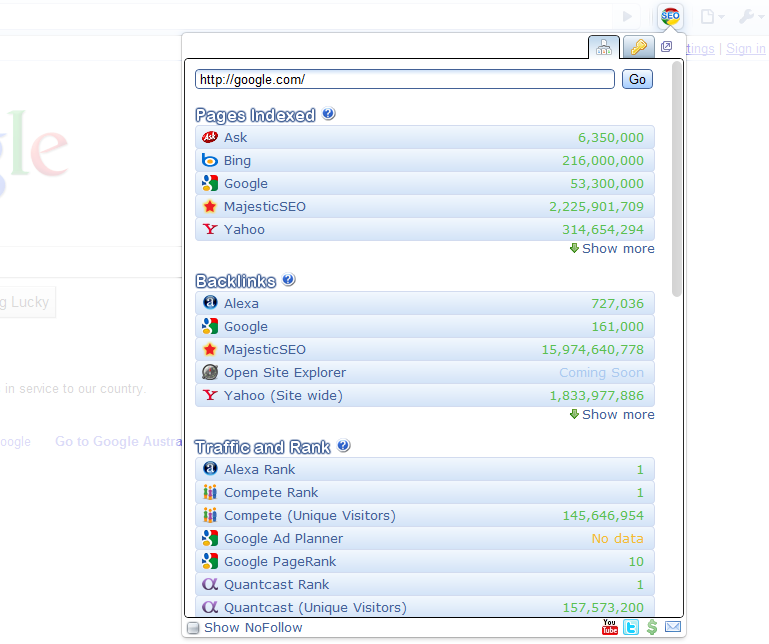Open help icon beside Pages Indexed
Screen dimensions: 769x644
(329, 114)
